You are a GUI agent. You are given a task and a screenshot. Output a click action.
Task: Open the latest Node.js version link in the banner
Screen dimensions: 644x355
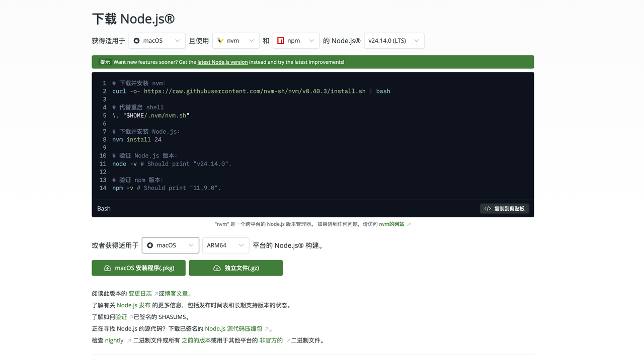222,62
